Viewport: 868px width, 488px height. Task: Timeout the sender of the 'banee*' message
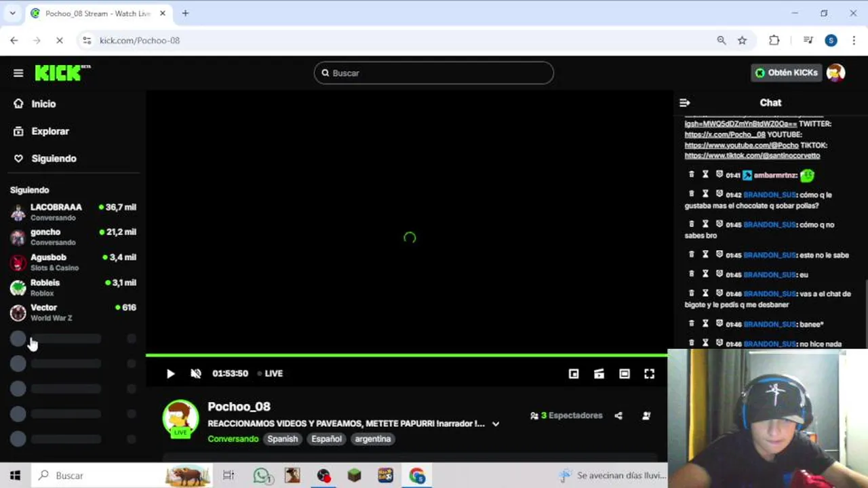pos(705,324)
